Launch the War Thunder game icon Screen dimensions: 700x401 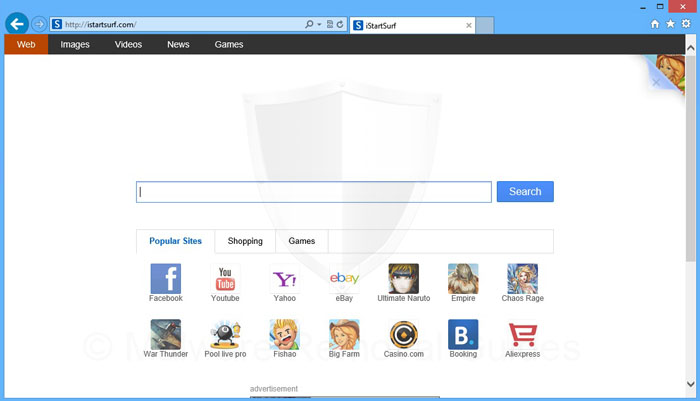166,334
